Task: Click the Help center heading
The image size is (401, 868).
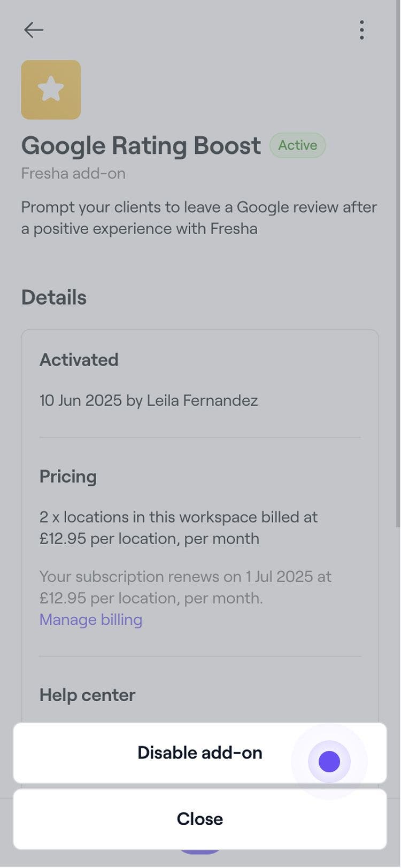Action: (x=87, y=695)
